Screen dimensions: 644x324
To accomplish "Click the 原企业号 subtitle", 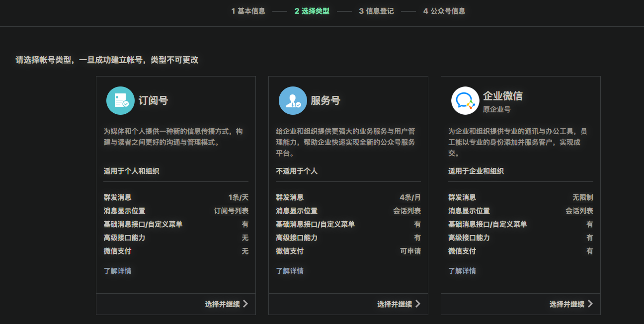I will (x=497, y=109).
